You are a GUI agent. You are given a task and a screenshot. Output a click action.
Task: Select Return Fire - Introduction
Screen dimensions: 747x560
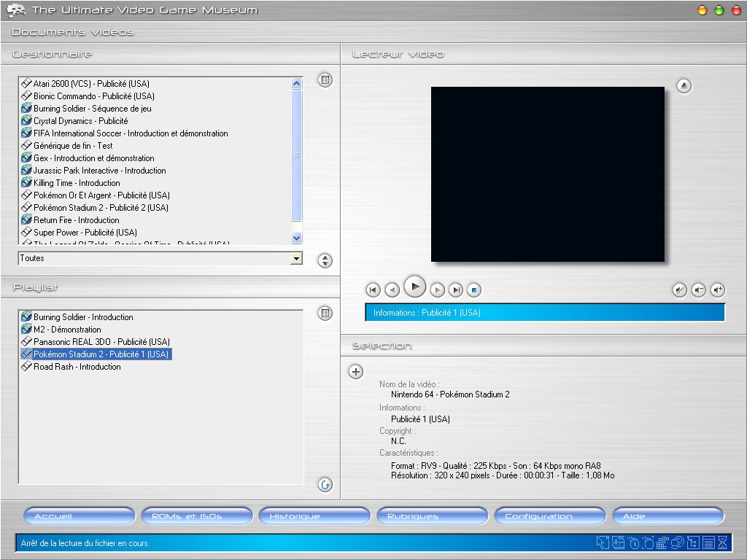[x=70, y=219]
